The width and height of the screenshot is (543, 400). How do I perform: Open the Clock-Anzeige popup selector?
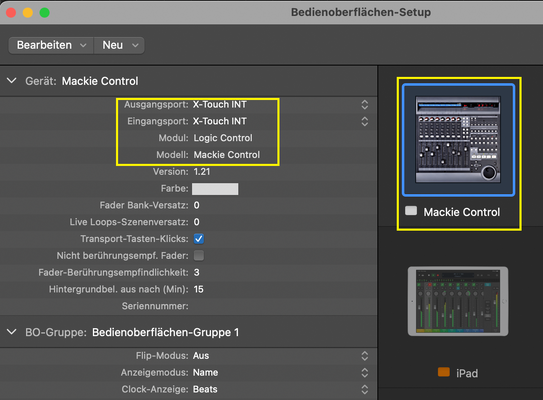pyautogui.click(x=365, y=389)
